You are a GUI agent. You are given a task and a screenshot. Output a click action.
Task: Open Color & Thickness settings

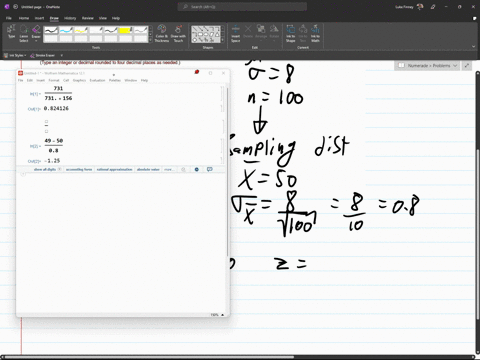click(162, 33)
